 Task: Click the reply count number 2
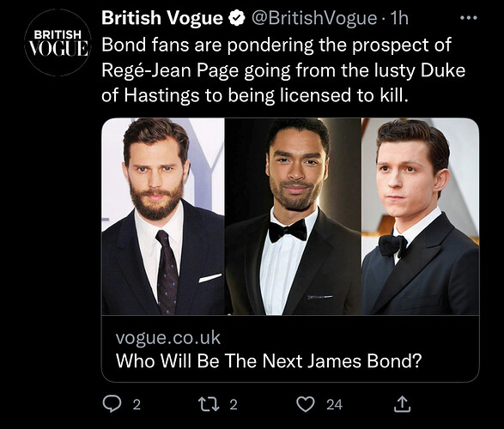point(137,405)
